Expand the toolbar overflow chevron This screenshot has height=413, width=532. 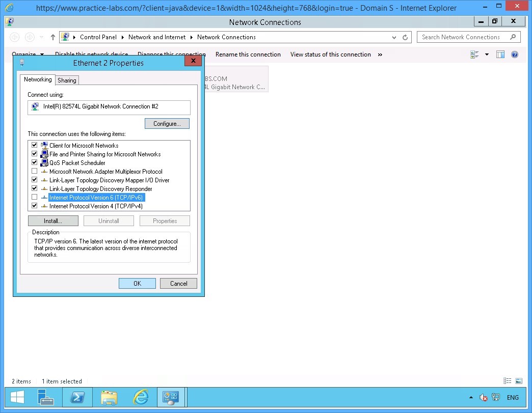[380, 54]
